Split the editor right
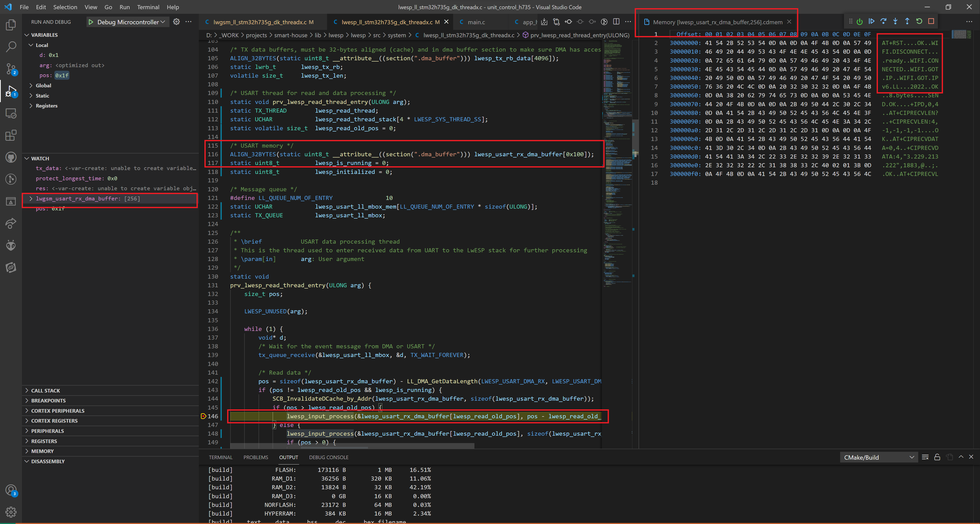The image size is (980, 524). click(x=616, y=22)
